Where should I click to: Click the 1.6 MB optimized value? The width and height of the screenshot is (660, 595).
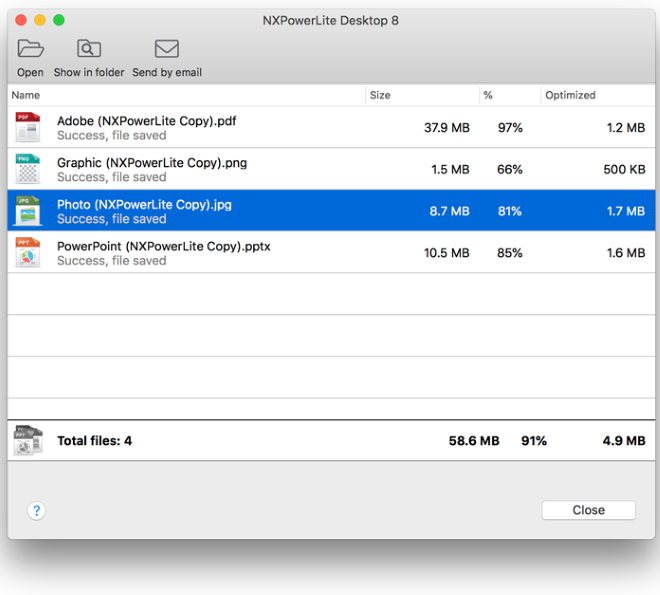(626, 252)
